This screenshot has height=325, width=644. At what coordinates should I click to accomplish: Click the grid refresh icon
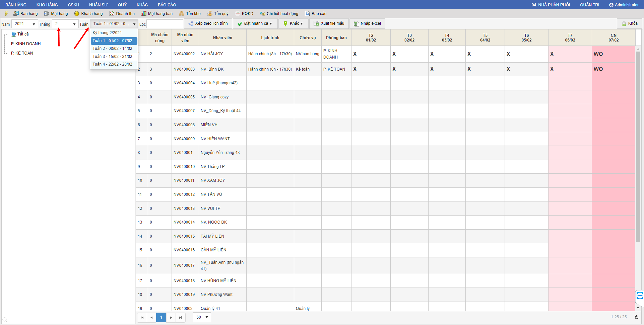(636, 317)
